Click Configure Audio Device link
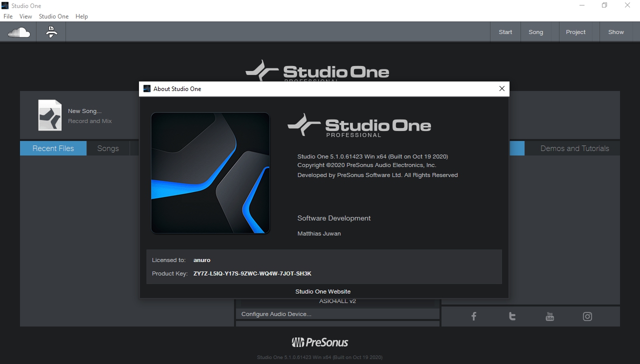Image resolution: width=640 pixels, height=364 pixels. click(276, 314)
